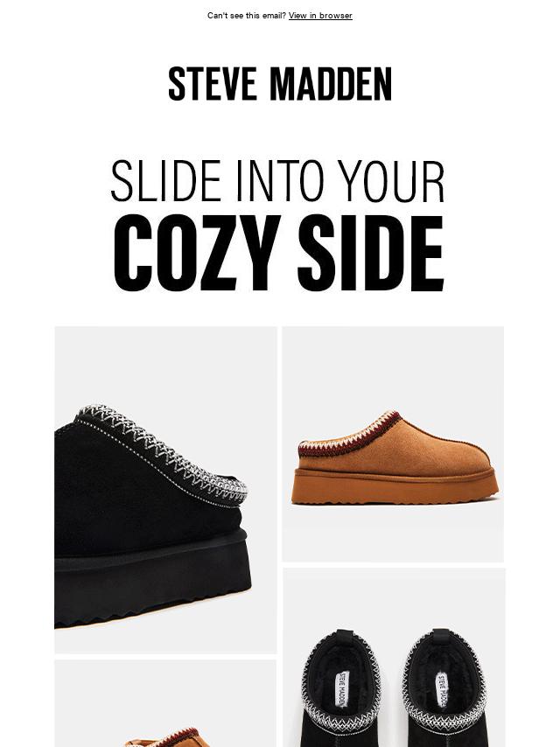Open the top-down black slippers pair photo

pyautogui.click(x=394, y=658)
